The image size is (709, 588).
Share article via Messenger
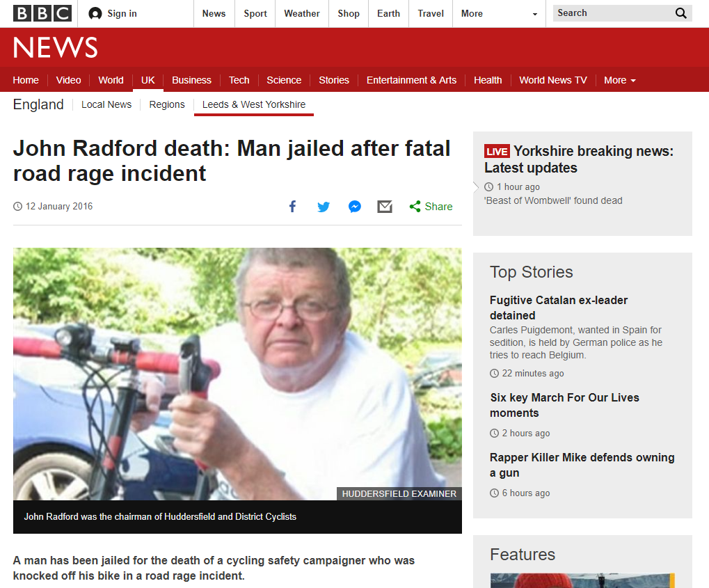355,207
